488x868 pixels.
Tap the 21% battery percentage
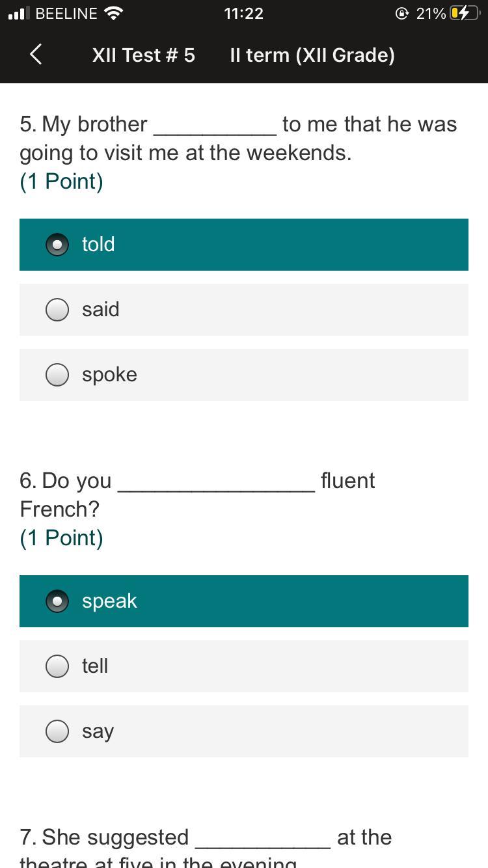tap(431, 13)
